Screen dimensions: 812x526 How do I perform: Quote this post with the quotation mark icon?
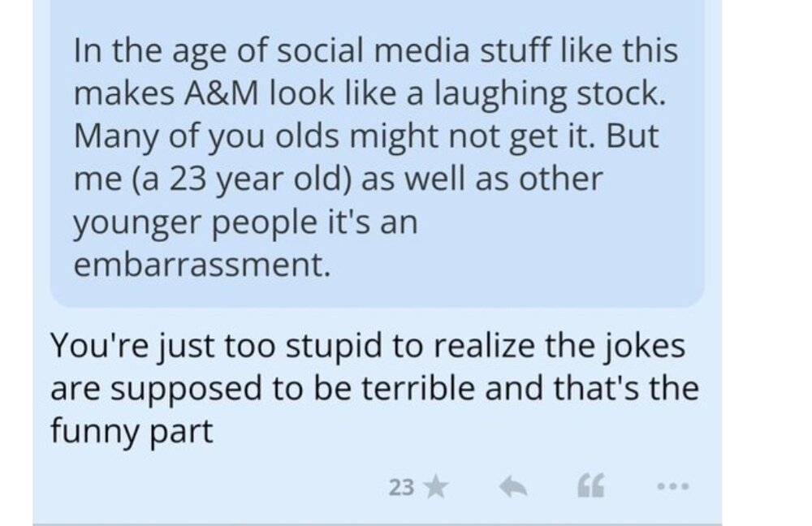[x=590, y=487]
